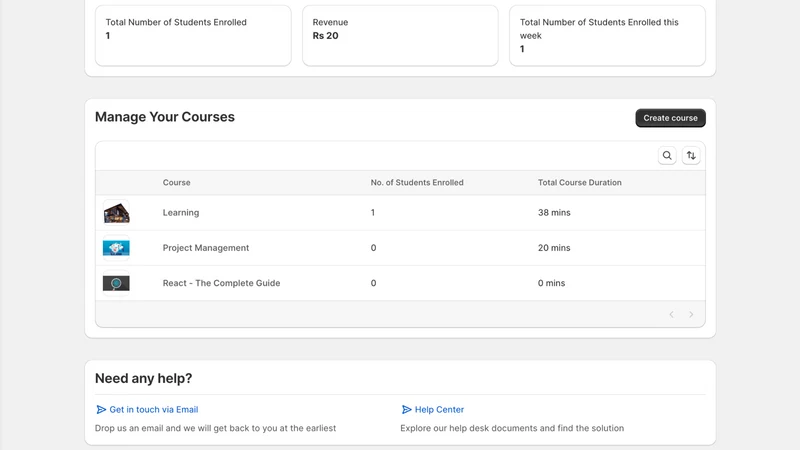Click enrolled count 1 in Learning row

pos(373,213)
